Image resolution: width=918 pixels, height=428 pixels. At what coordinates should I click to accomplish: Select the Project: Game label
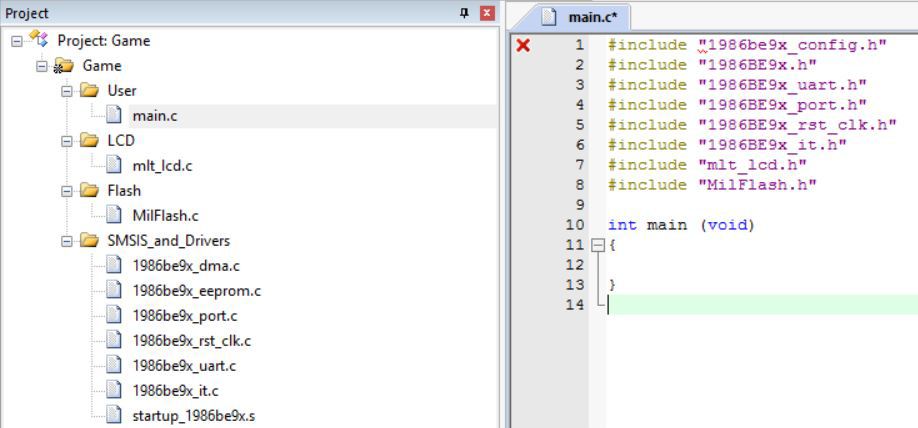tap(104, 41)
